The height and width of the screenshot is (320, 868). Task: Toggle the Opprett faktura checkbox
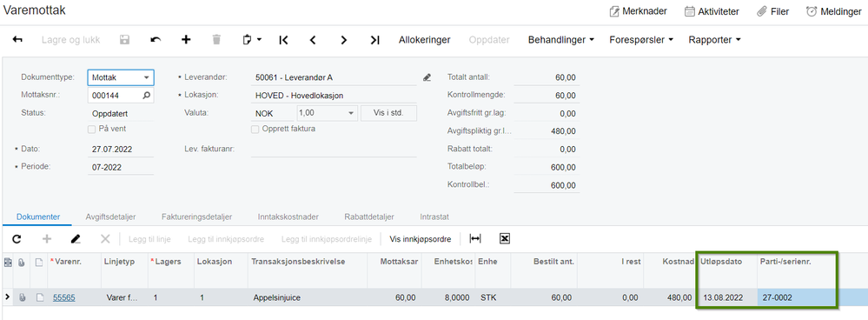pyautogui.click(x=255, y=129)
